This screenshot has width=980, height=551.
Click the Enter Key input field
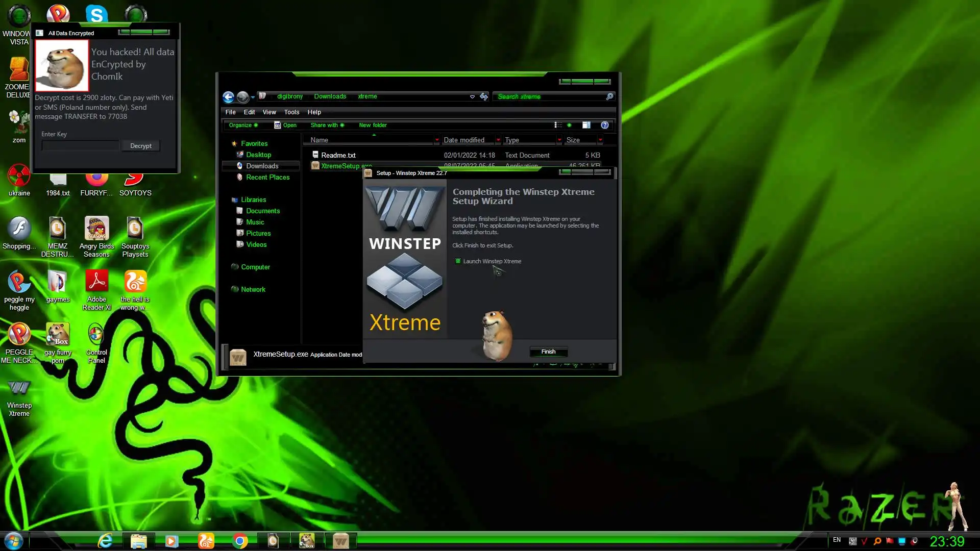[81, 146]
